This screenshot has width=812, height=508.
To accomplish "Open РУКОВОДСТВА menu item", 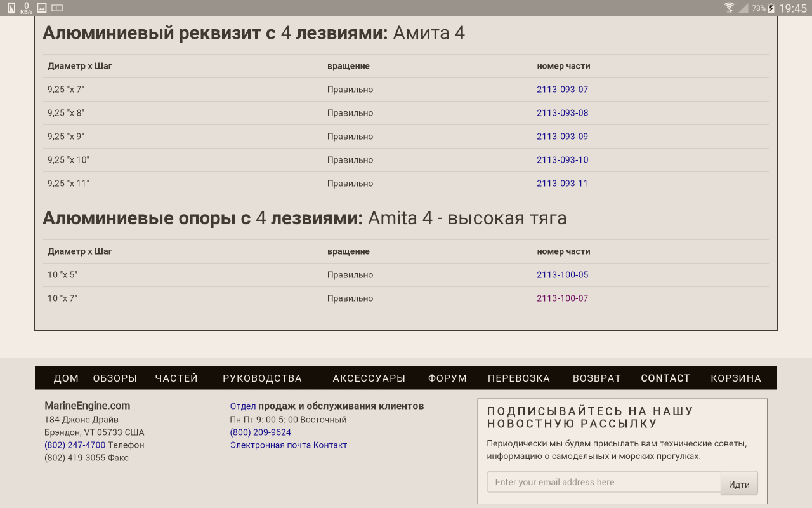I will click(262, 378).
